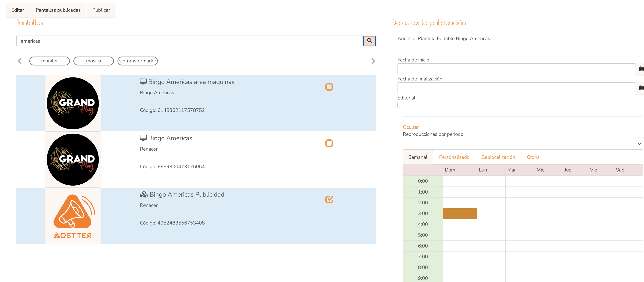Viewport: 644px width, 282px height.
Task: Click the 5:00 hour row label
Action: pos(423,235)
